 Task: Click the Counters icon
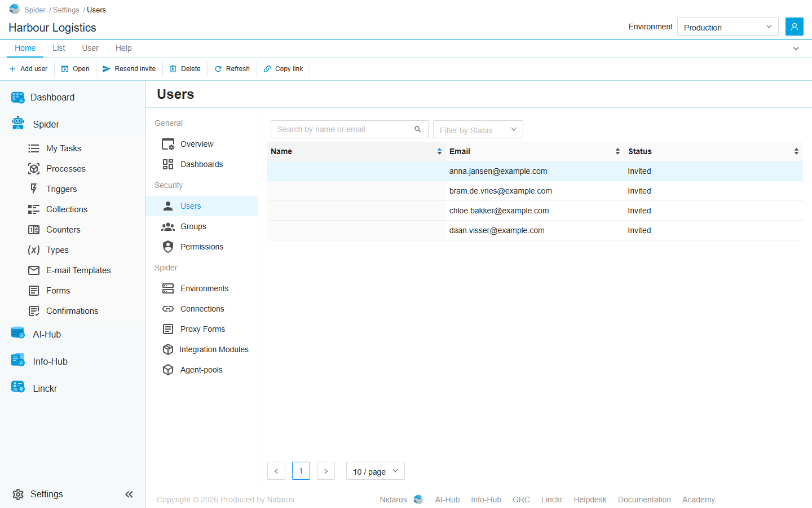coord(34,230)
